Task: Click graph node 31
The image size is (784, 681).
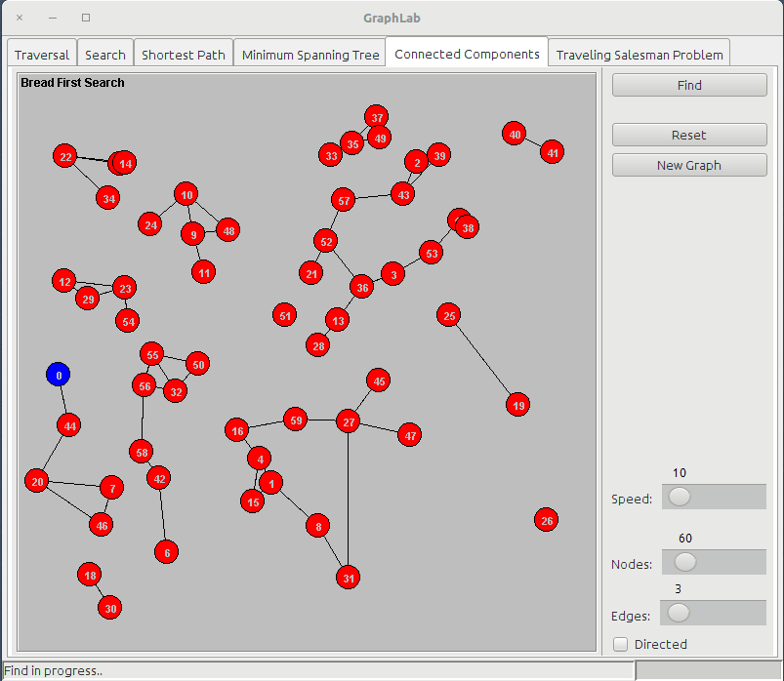Action: tap(348, 578)
